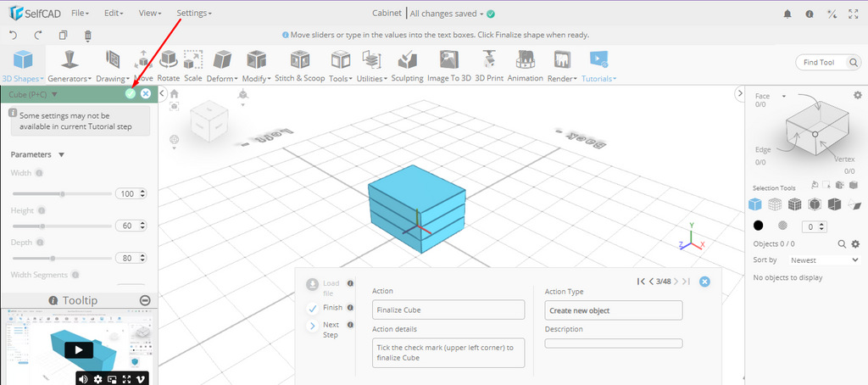The height and width of the screenshot is (385, 868).
Task: Toggle the wireframe selection mode icon
Action: (x=775, y=204)
